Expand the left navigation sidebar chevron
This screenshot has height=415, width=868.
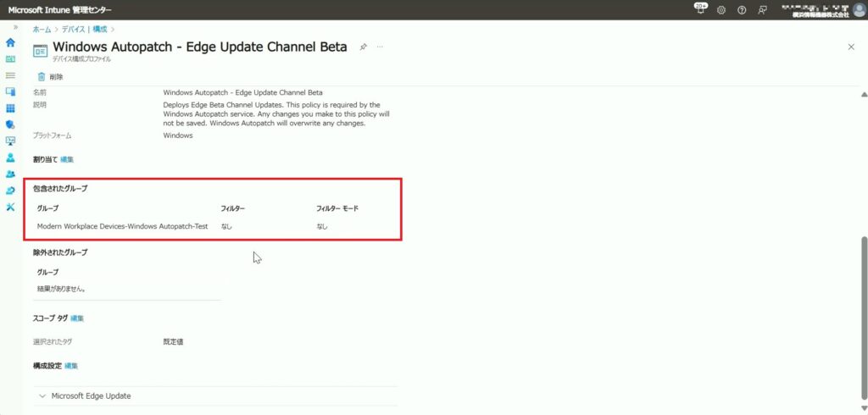(15, 28)
